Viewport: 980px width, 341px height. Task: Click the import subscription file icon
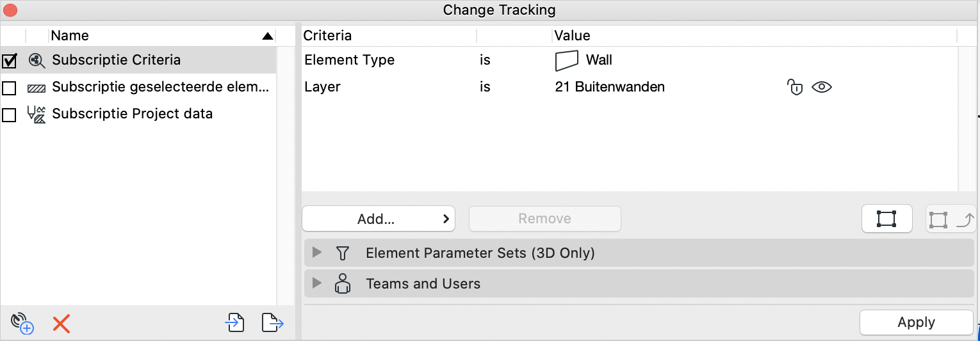[x=235, y=323]
